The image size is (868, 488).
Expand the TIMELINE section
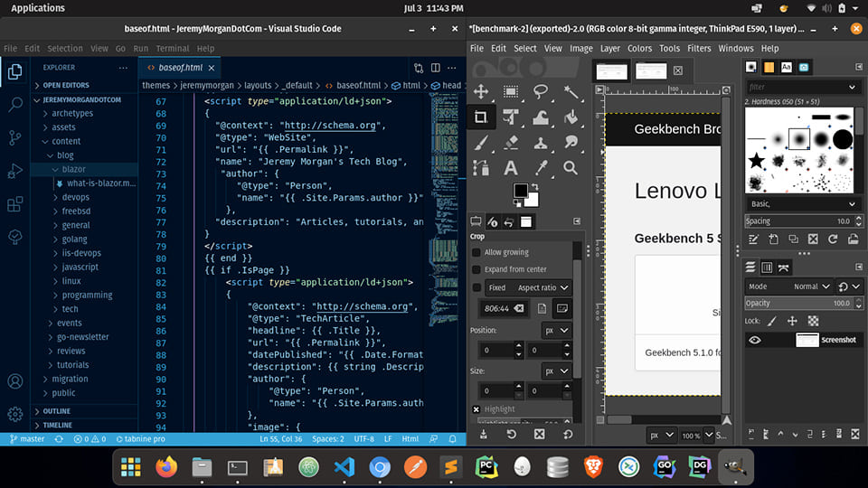tap(58, 426)
